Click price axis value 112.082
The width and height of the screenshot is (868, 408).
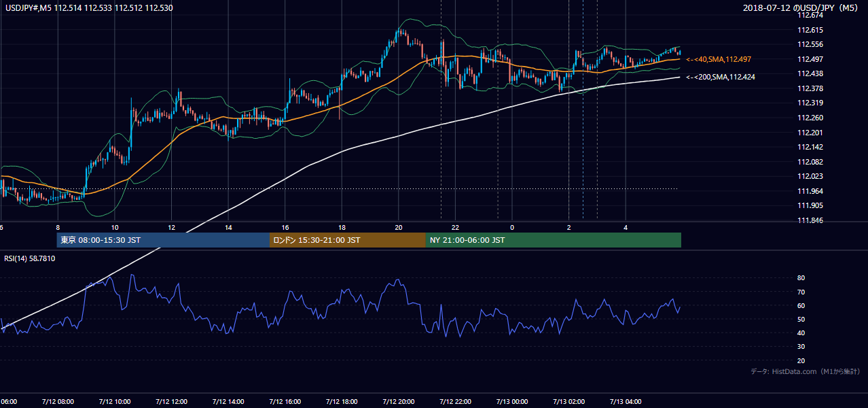point(810,162)
